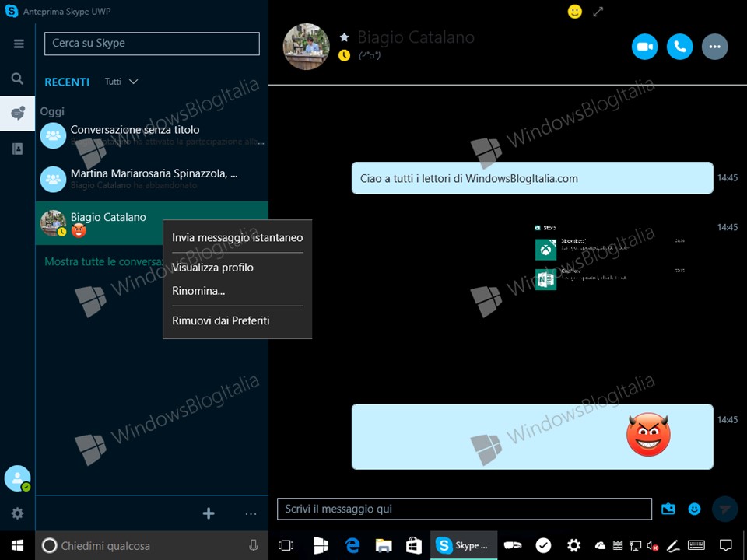The height and width of the screenshot is (560, 747).
Task: Click the Cerca su Skype search field
Action: tap(152, 44)
